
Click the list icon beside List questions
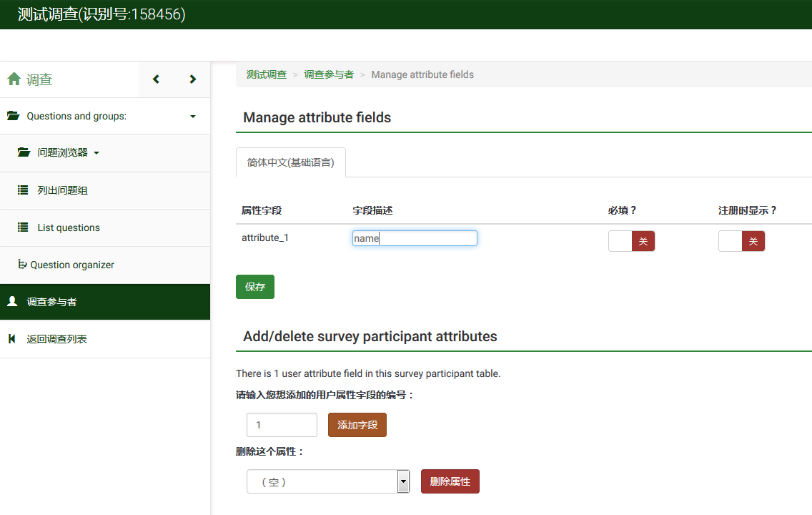click(x=23, y=227)
